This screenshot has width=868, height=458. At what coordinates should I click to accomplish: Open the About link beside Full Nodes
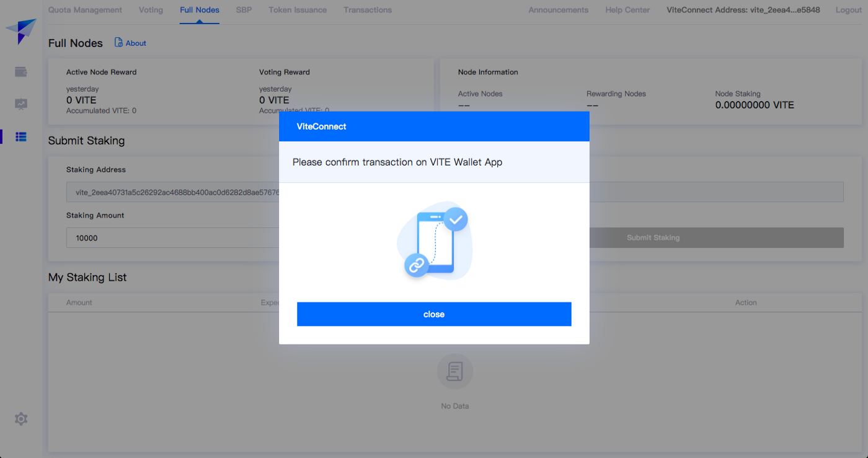point(136,43)
